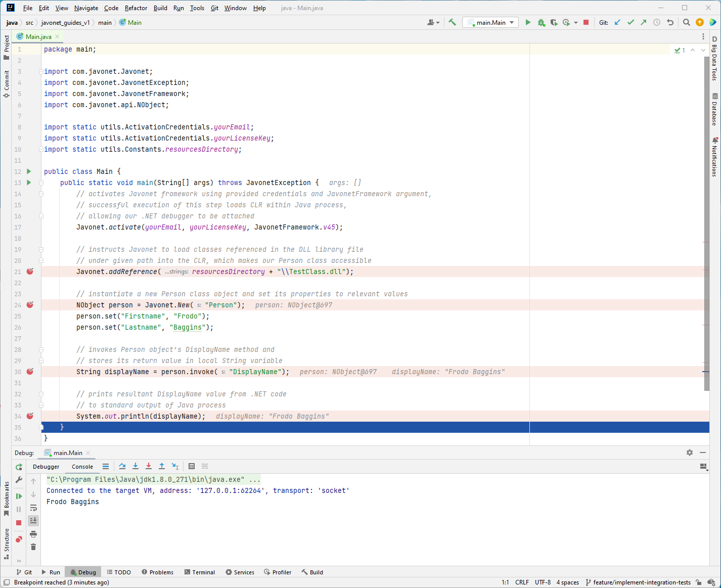Screen dimensions: 721x588
Task: Commit changes via green Git checkmark icon
Action: (x=630, y=22)
